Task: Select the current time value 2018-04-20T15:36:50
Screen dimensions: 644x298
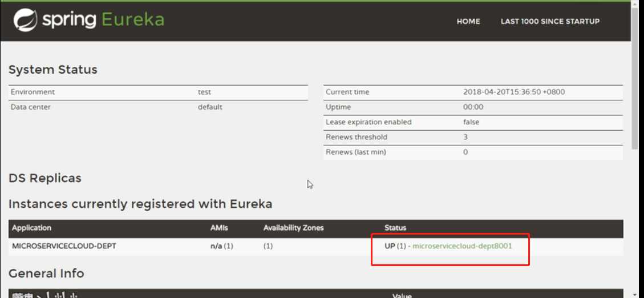Action: [514, 92]
